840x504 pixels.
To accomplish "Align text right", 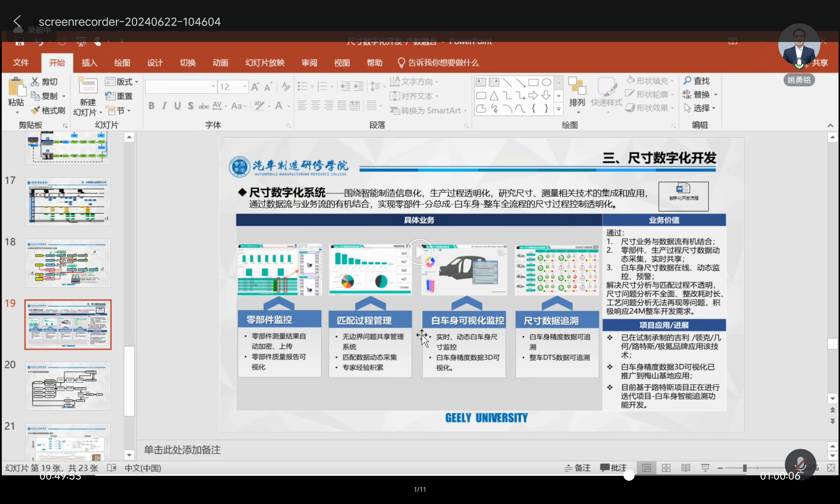I will pyautogui.click(x=328, y=106).
